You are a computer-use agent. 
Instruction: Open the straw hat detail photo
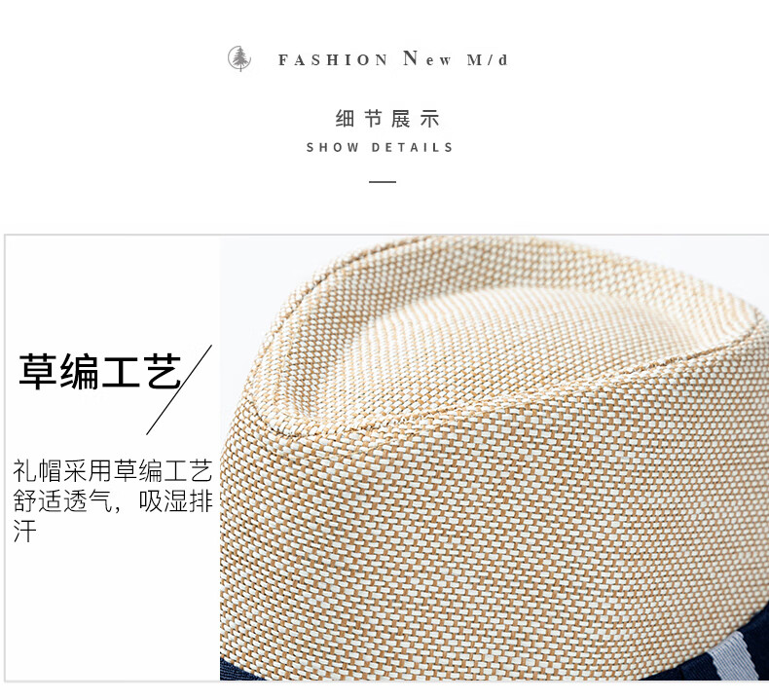(494, 458)
